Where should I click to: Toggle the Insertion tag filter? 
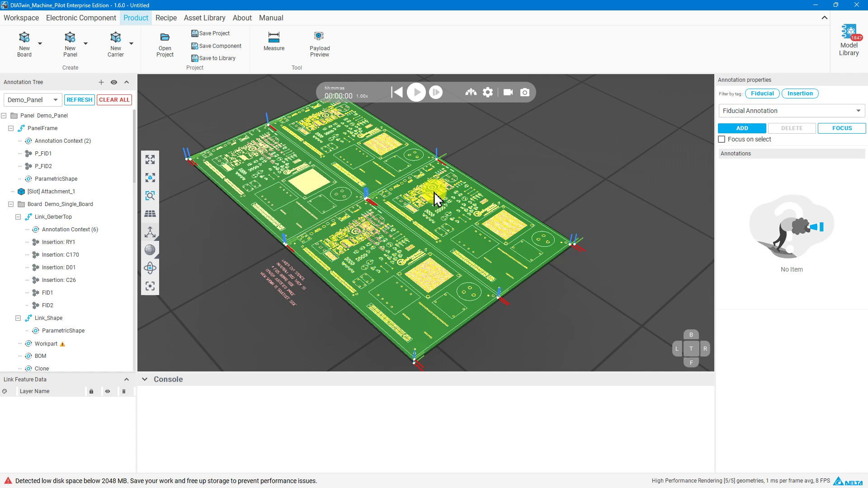click(800, 94)
